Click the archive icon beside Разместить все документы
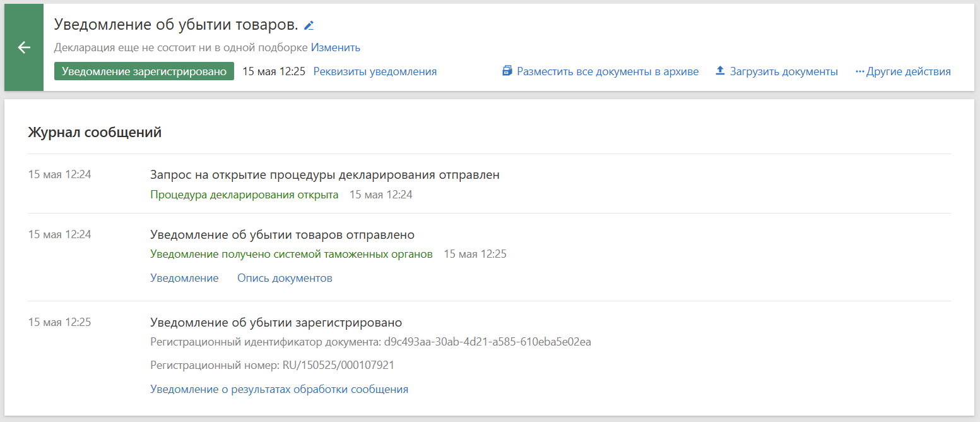980x422 pixels. 507,71
